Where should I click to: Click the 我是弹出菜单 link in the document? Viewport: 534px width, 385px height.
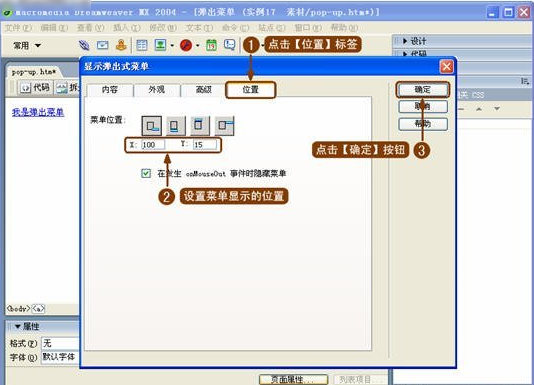coord(38,112)
